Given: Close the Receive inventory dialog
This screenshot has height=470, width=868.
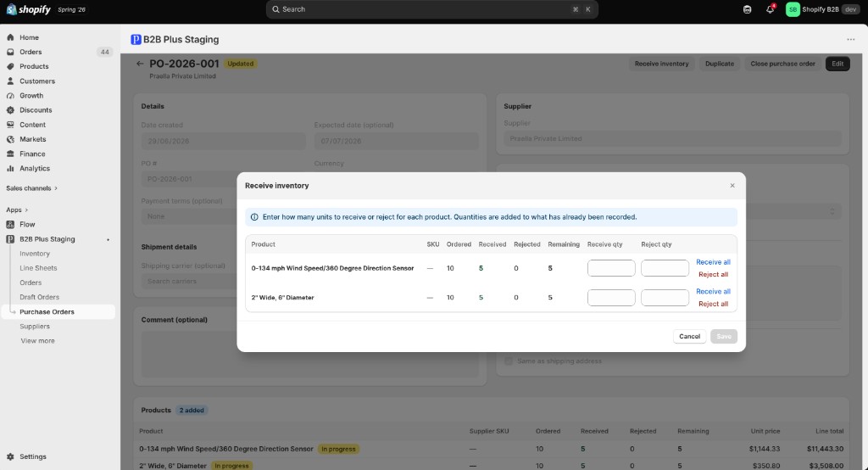Looking at the screenshot, I should click(732, 186).
